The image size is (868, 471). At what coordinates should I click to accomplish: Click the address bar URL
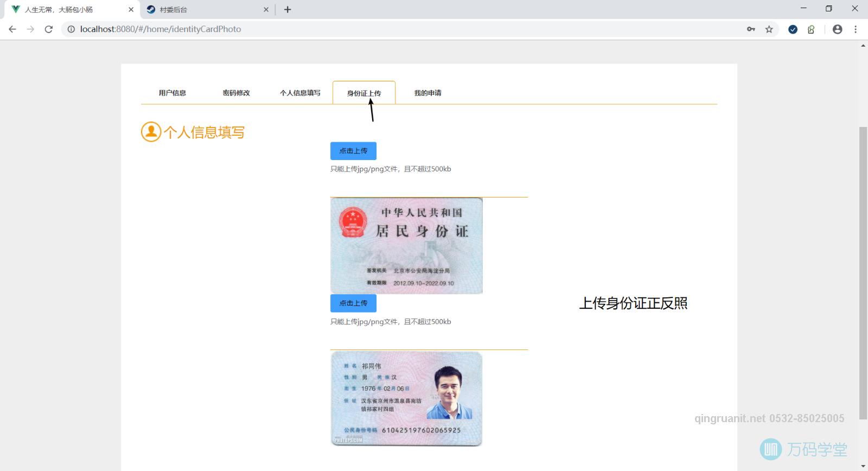pyautogui.click(x=161, y=29)
